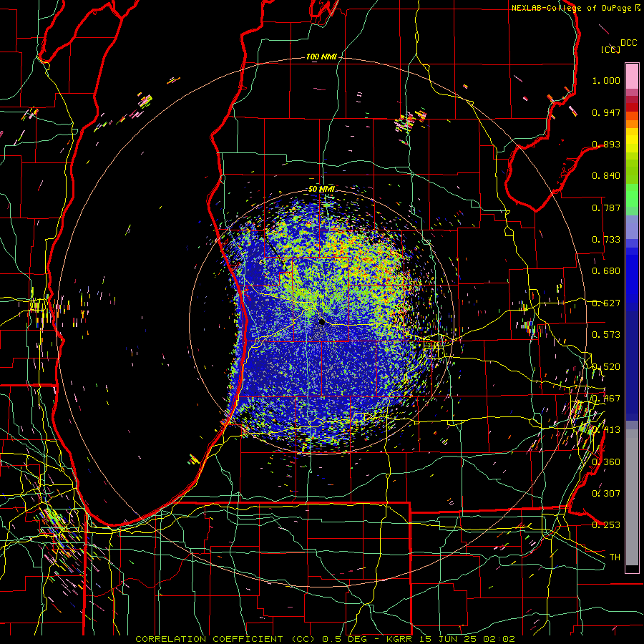Pick the red segment of the color bar
The image size is (644, 644).
(x=632, y=107)
